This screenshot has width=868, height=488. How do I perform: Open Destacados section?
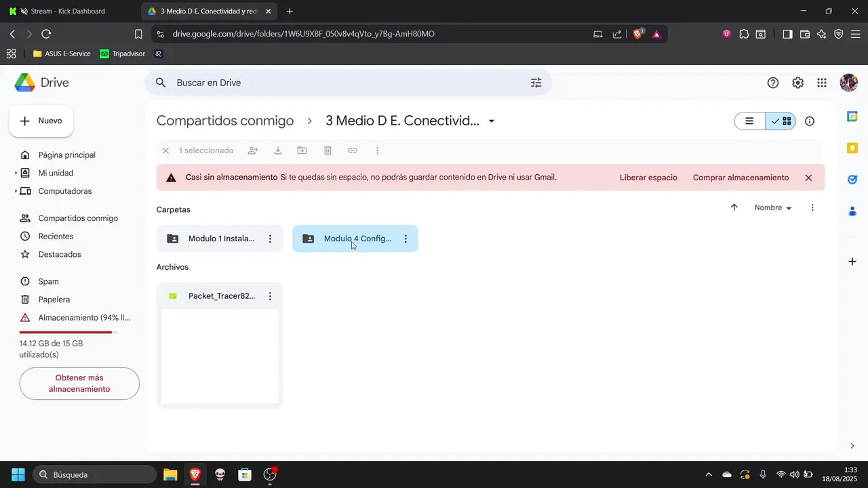60,255
